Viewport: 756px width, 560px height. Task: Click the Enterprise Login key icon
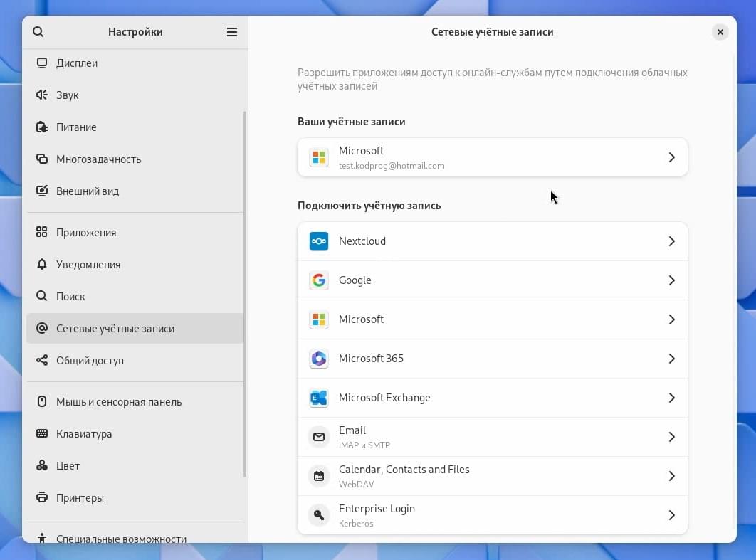[319, 515]
